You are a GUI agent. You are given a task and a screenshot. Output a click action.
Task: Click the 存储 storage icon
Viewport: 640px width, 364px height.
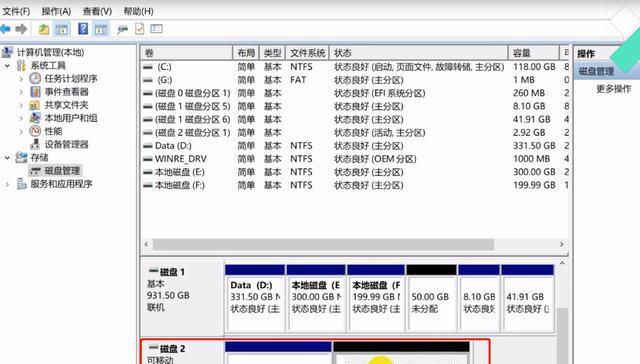click(21, 157)
